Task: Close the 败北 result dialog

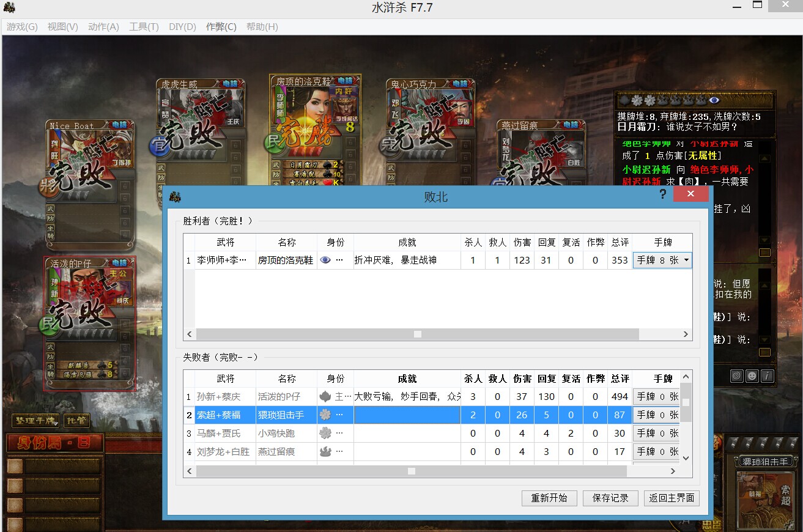Action: (690, 194)
